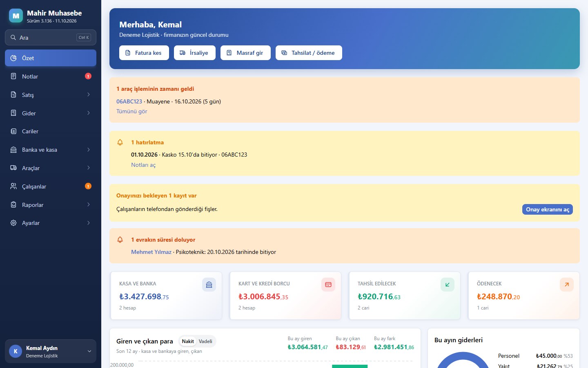Click Onay ekranını aç button
588x368 pixels.
548,209
